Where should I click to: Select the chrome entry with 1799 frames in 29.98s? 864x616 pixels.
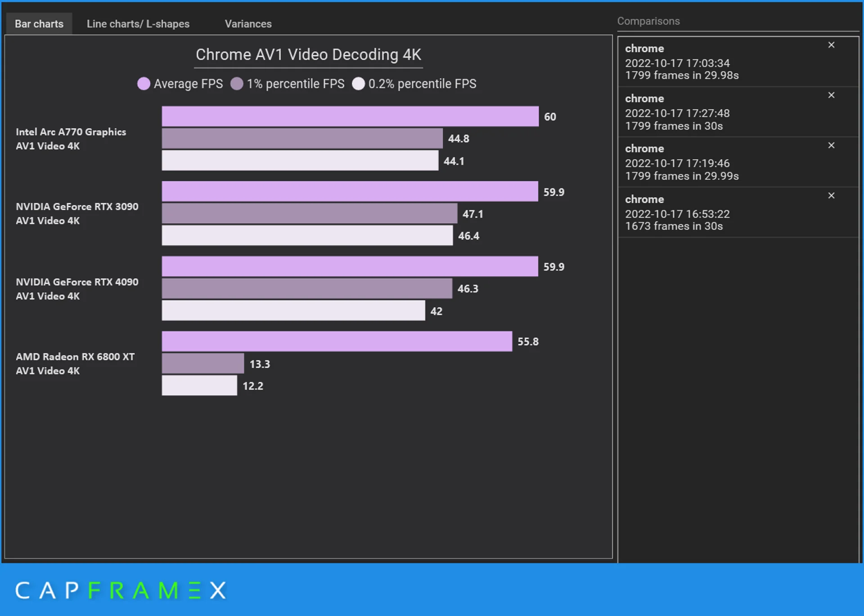point(697,62)
